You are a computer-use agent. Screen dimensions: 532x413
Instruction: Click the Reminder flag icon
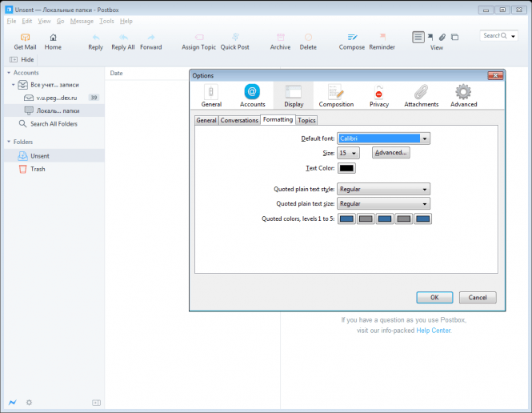coord(382,37)
